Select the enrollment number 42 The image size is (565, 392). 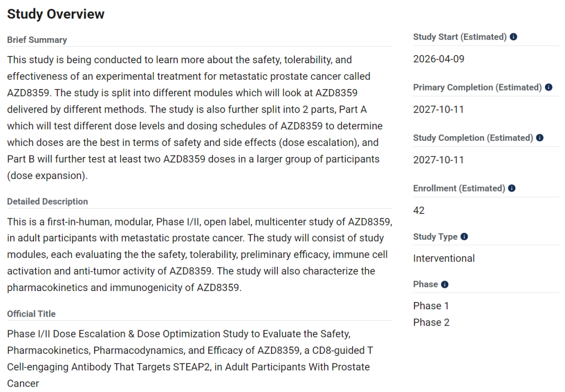tap(419, 210)
